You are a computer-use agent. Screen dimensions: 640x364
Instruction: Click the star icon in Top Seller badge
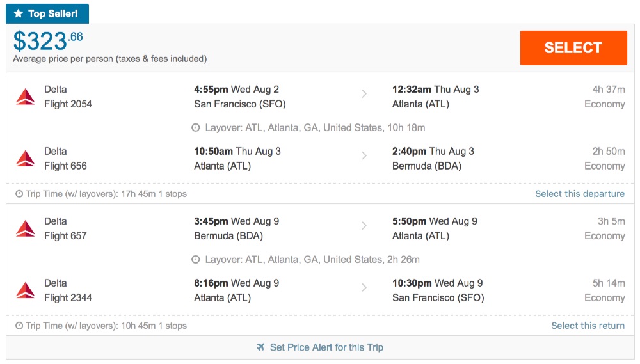click(x=19, y=13)
